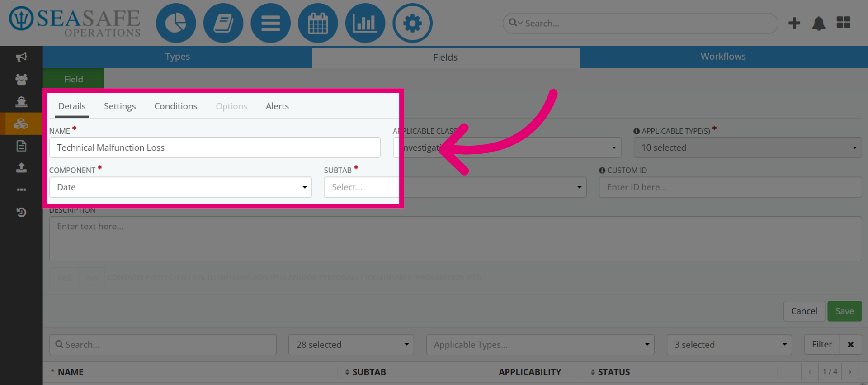Open ship vessel sidebar icon

(x=21, y=101)
